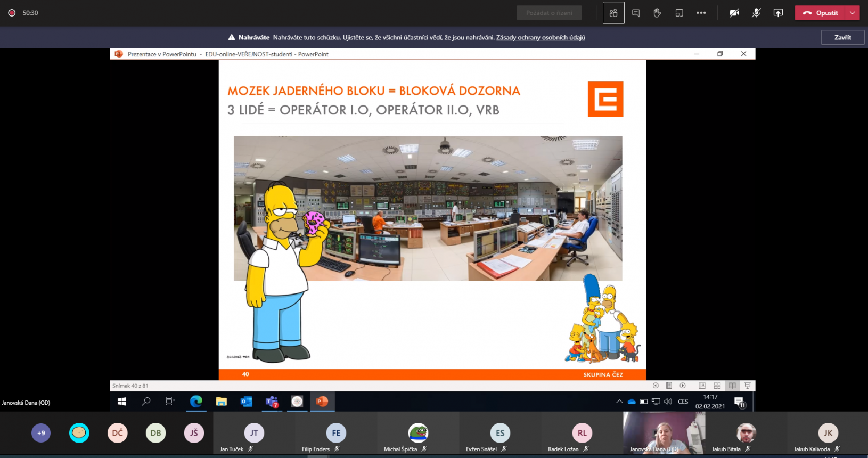Open the taskbar search magnifier
868x458 pixels.
146,402
